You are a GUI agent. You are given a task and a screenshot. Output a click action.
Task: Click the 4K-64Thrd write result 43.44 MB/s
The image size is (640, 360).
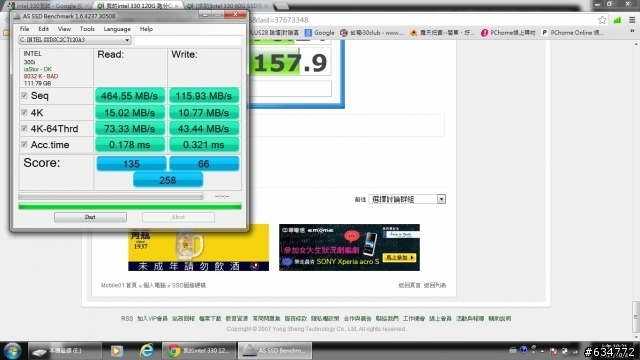click(204, 129)
